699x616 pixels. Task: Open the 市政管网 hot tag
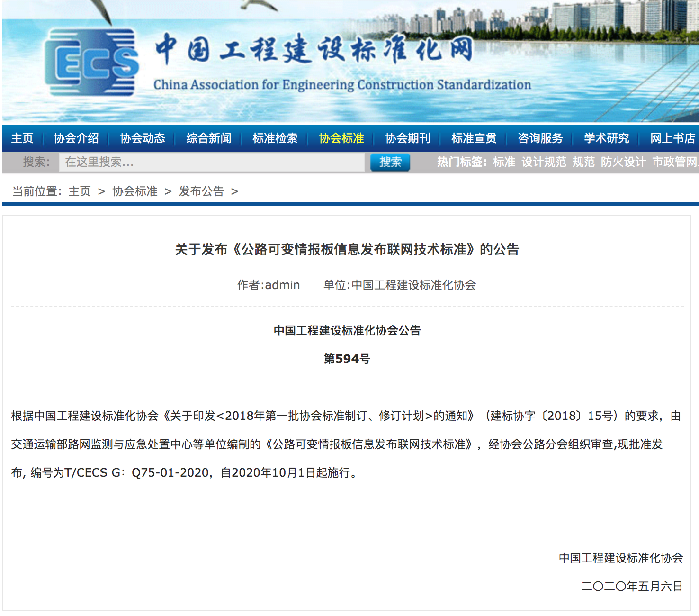pyautogui.click(x=675, y=162)
